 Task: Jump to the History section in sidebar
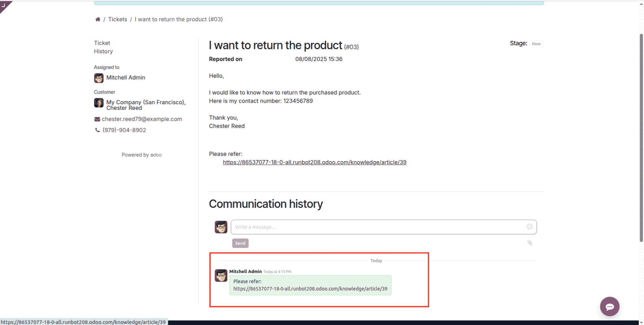104,51
